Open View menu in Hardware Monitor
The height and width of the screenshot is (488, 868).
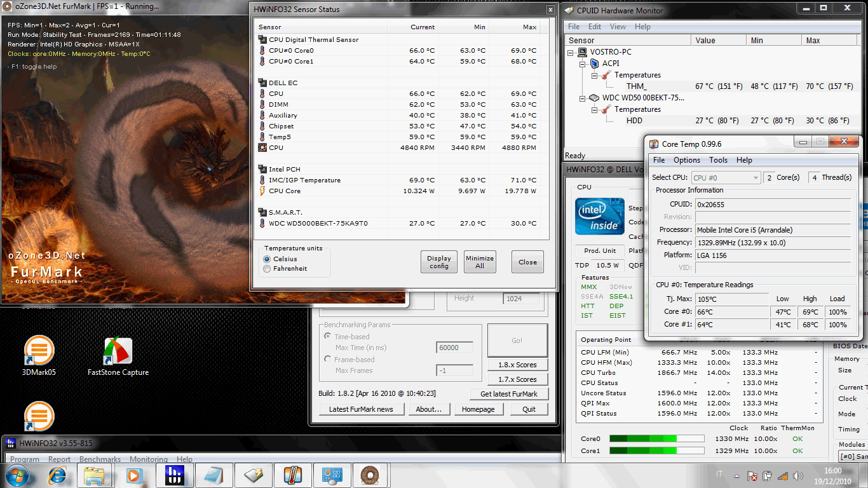click(x=618, y=27)
